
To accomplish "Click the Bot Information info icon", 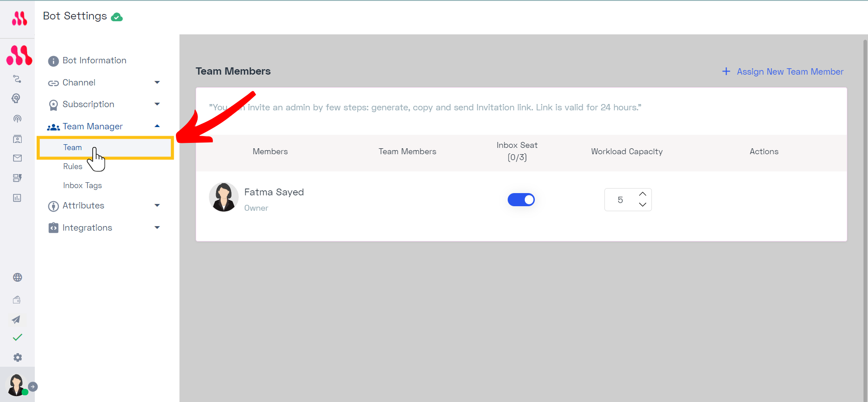I will point(53,61).
